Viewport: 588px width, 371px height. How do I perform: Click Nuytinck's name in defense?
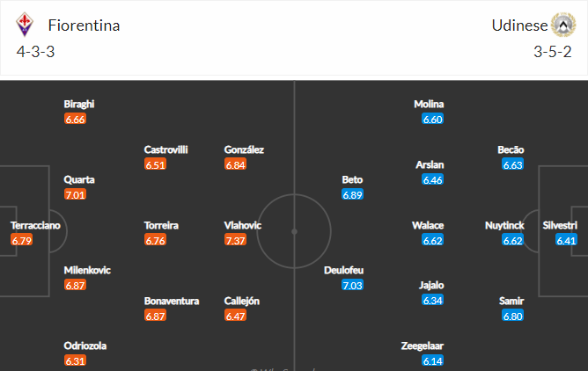point(504,225)
